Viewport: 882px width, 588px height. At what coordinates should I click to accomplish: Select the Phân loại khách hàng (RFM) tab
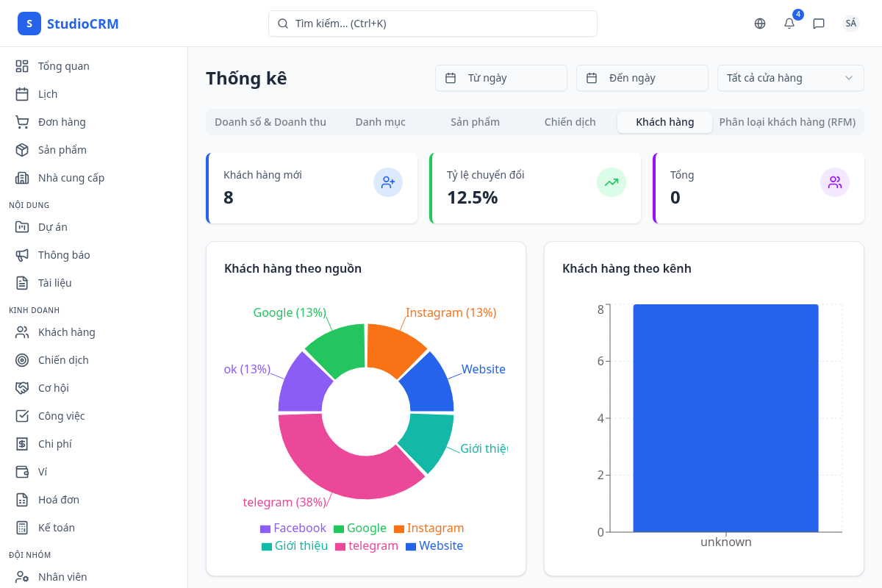[x=786, y=122]
